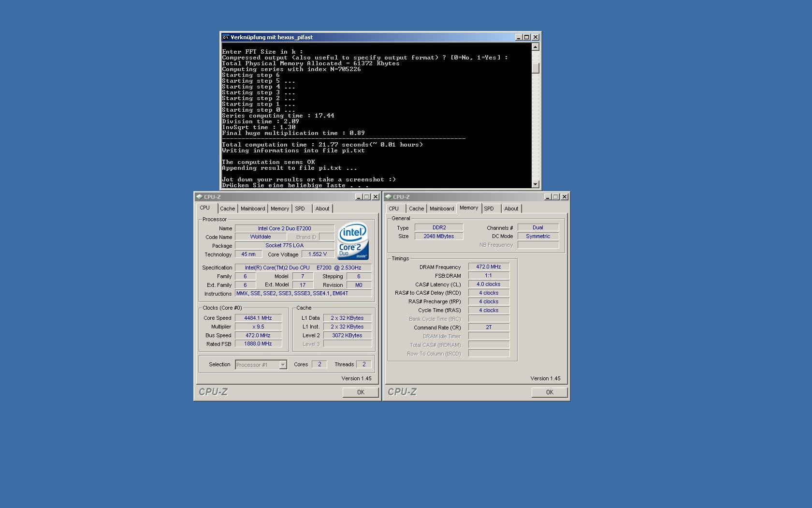Click the Core Voltage value 1.552 V
This screenshot has width=812, height=508.
click(318, 254)
